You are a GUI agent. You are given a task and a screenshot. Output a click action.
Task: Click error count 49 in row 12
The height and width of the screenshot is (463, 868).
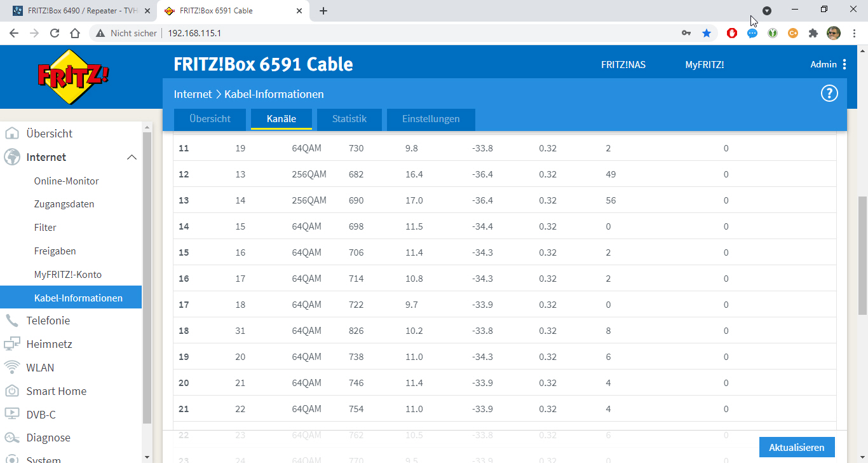(x=611, y=174)
